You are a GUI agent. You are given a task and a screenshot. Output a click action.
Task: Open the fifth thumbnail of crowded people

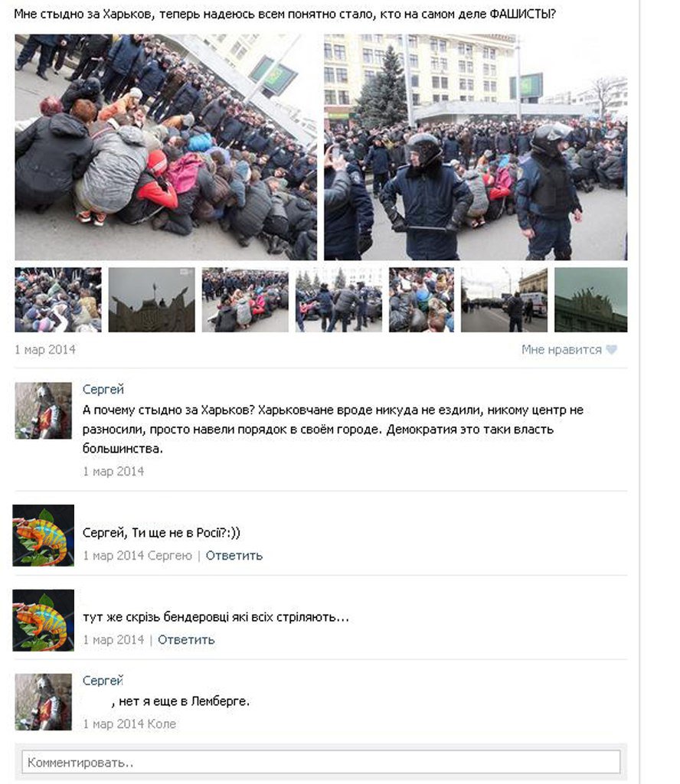pyautogui.click(x=421, y=299)
